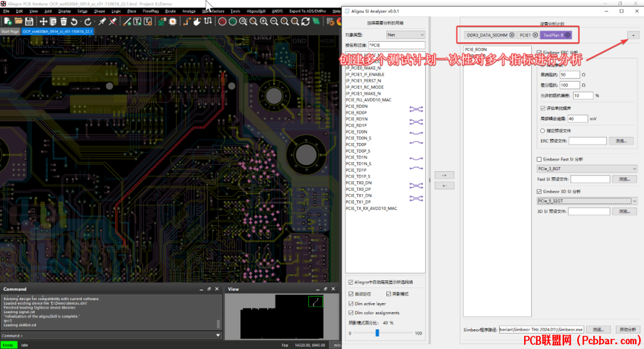This screenshot has width=644, height=349.
Task: Open the Command line history dropdown arrow
Action: [x=218, y=335]
